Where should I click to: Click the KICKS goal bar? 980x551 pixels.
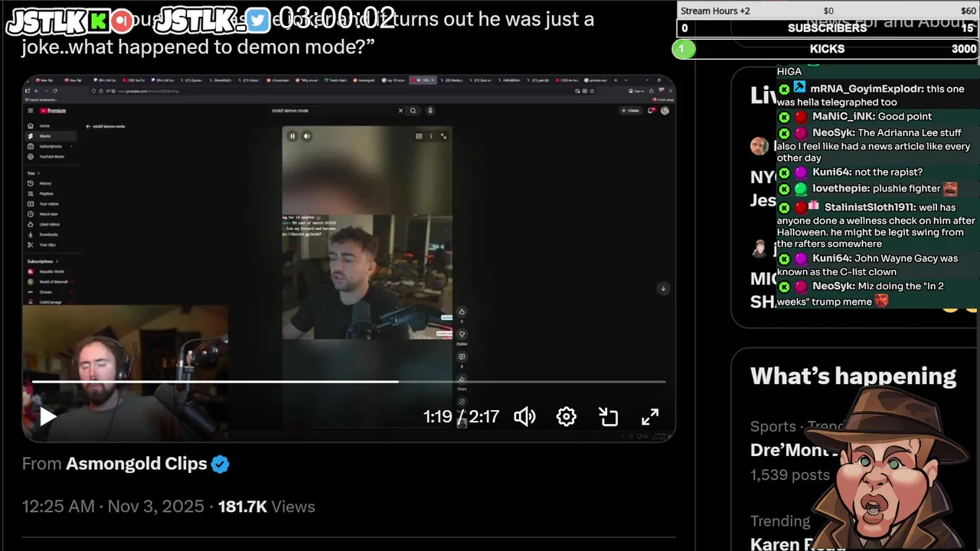click(x=825, y=49)
